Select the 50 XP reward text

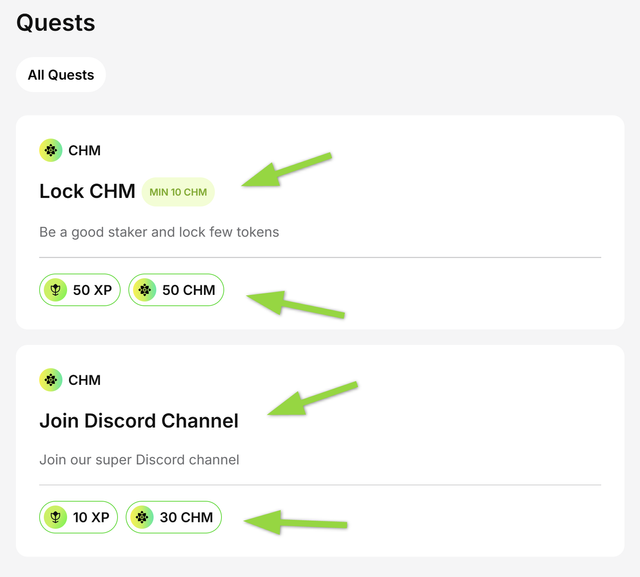pos(93,290)
